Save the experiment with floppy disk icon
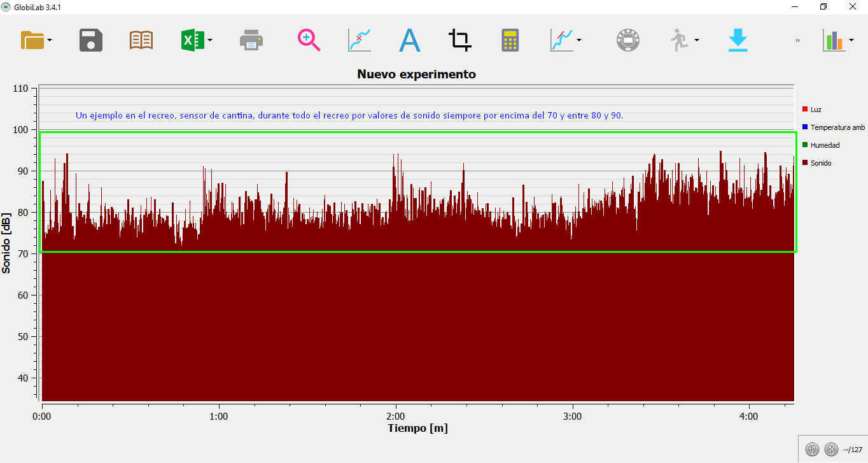 coord(91,40)
